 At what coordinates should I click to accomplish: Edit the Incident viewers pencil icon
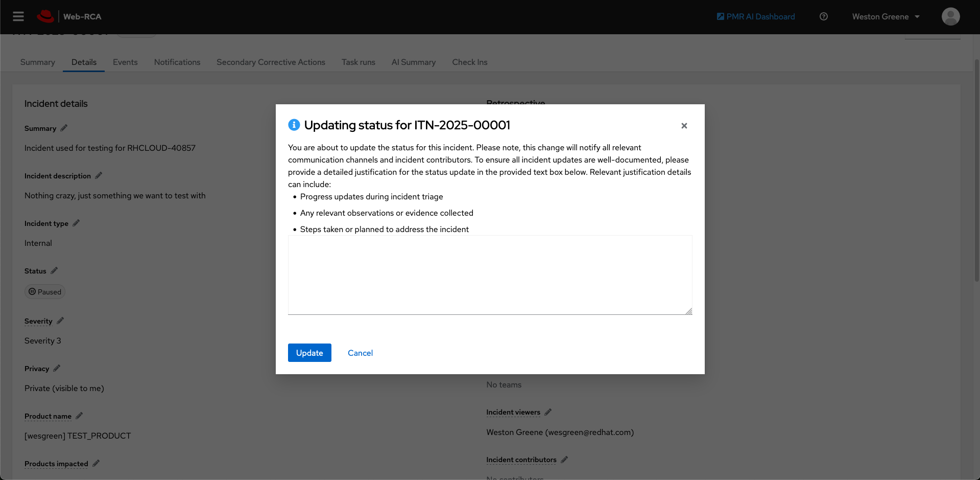pyautogui.click(x=548, y=412)
